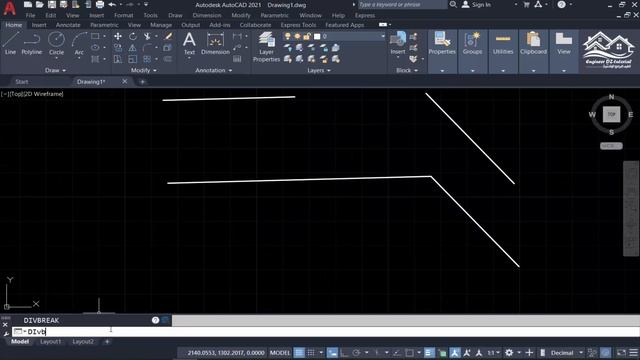The height and width of the screenshot is (360, 640).
Task: Insert a Table from Annotation panel
Action: point(237,59)
